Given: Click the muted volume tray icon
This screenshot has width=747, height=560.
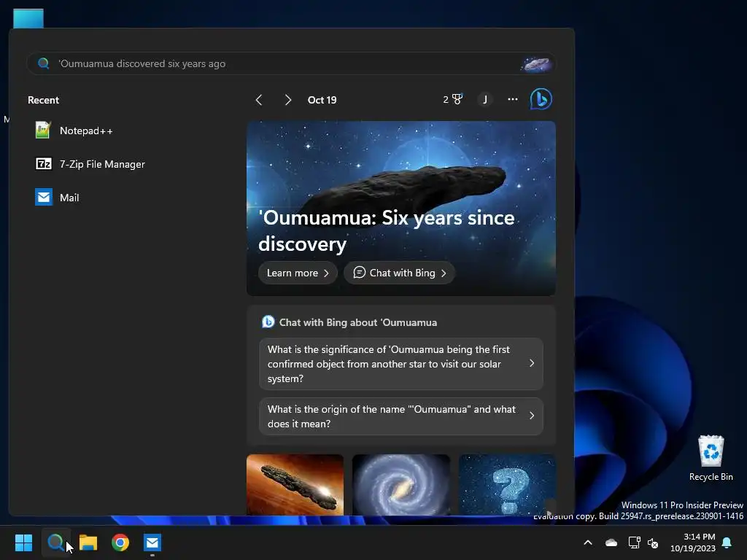Looking at the screenshot, I should (653, 542).
